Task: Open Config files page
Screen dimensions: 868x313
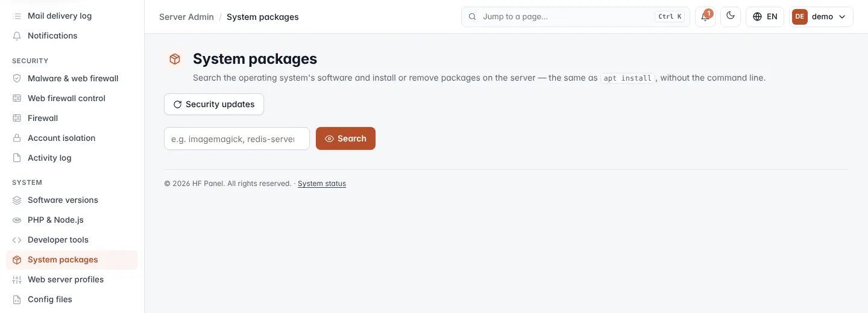Action: [x=72, y=299]
